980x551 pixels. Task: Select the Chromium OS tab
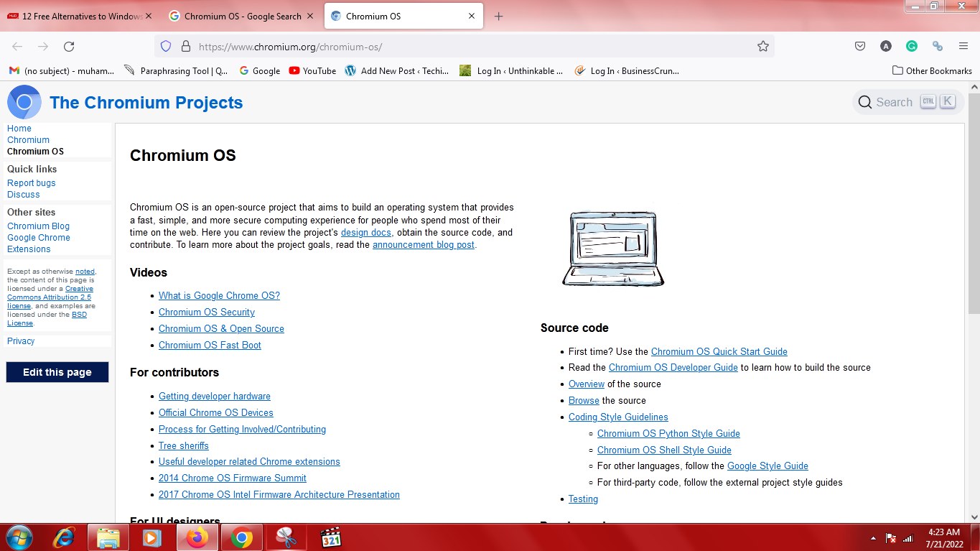[x=403, y=16]
